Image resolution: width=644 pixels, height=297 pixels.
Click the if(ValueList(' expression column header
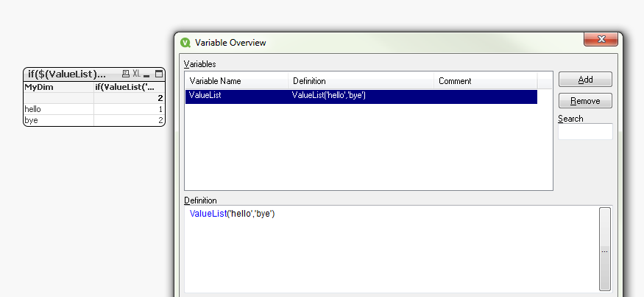pos(129,87)
